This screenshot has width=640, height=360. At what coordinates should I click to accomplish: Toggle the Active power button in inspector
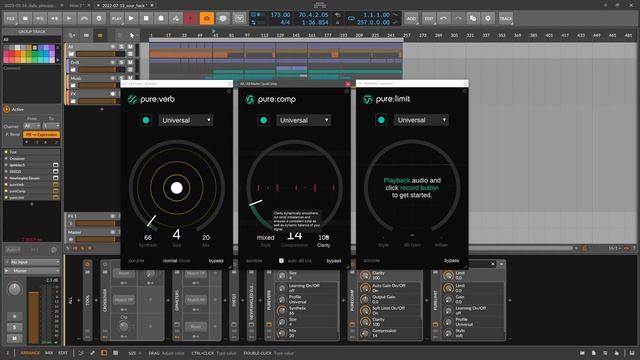(x=7, y=109)
